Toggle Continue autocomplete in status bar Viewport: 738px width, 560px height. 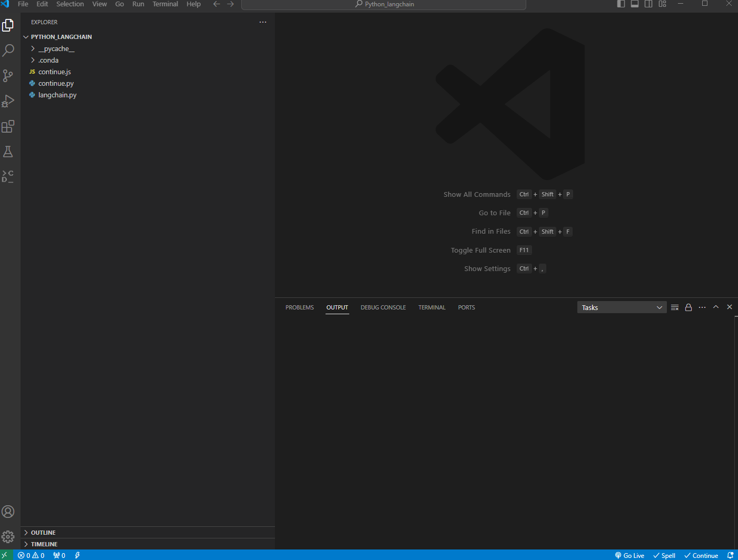click(x=701, y=555)
